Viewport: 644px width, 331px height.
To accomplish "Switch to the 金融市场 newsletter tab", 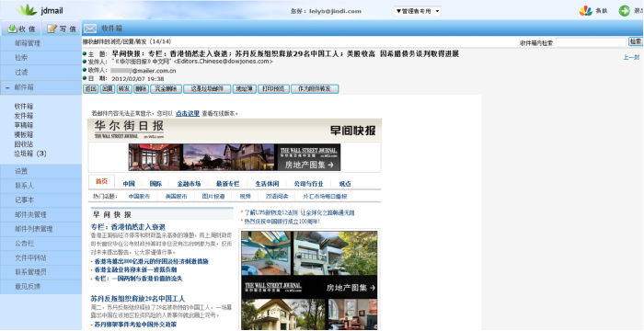I will point(189,184).
